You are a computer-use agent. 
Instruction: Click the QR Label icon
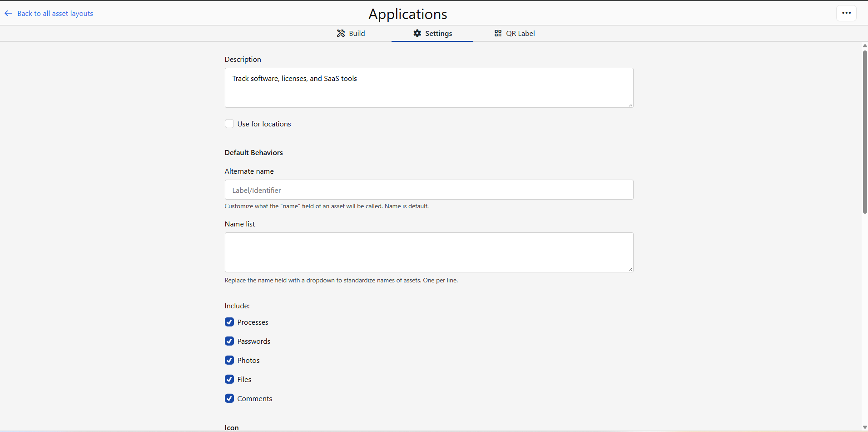pos(498,33)
